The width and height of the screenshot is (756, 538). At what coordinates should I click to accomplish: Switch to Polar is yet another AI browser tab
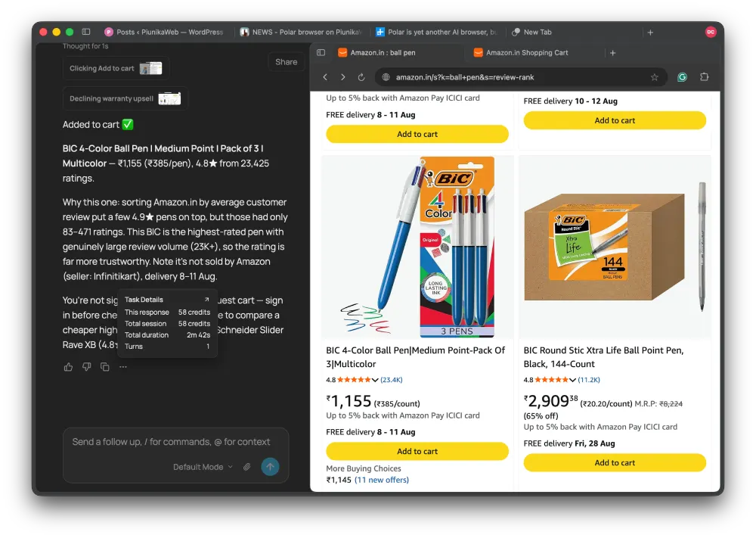[x=437, y=33]
